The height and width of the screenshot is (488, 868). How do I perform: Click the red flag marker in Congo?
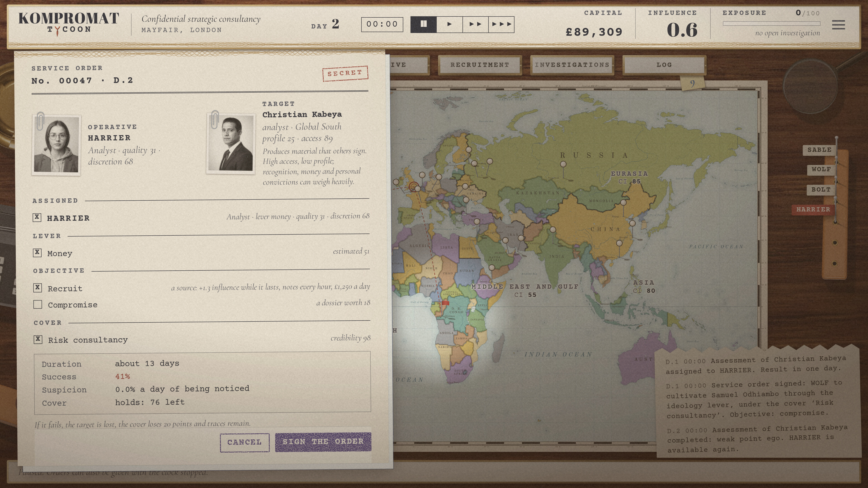point(445,303)
